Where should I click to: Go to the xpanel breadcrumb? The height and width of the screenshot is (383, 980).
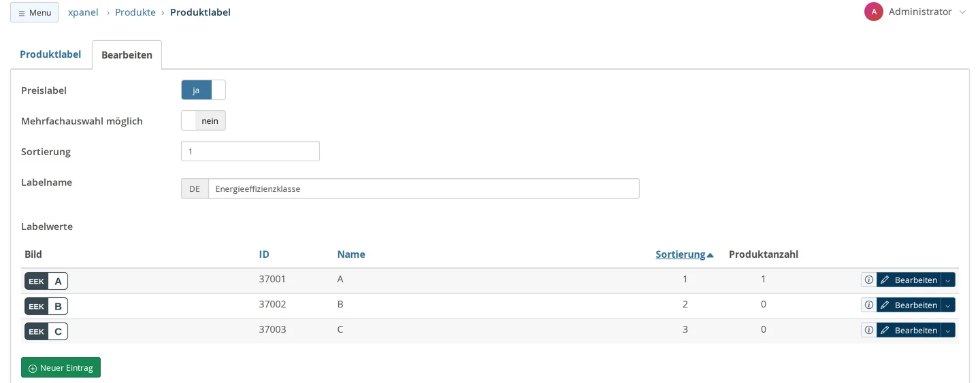pos(83,12)
